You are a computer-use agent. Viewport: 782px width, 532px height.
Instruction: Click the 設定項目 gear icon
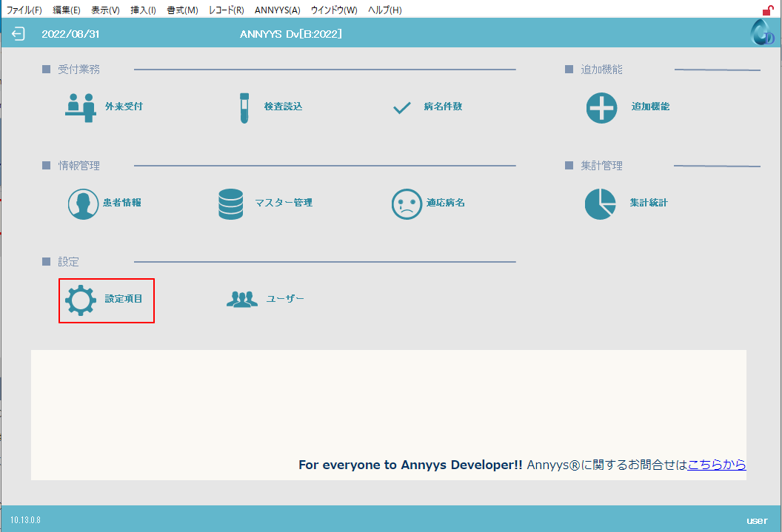81,300
